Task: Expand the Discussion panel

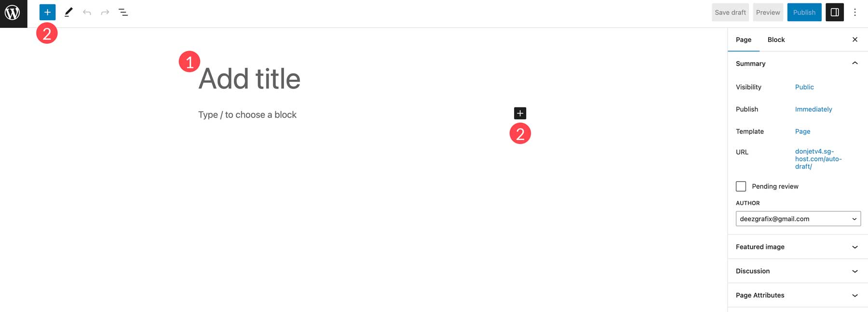Action: 798,271
